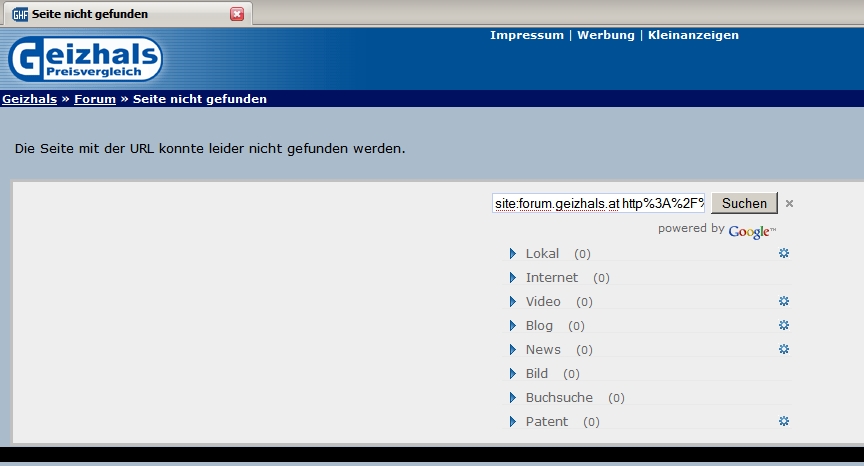The width and height of the screenshot is (864, 466).
Task: Go to Forum in the breadcrumb
Action: [x=95, y=99]
